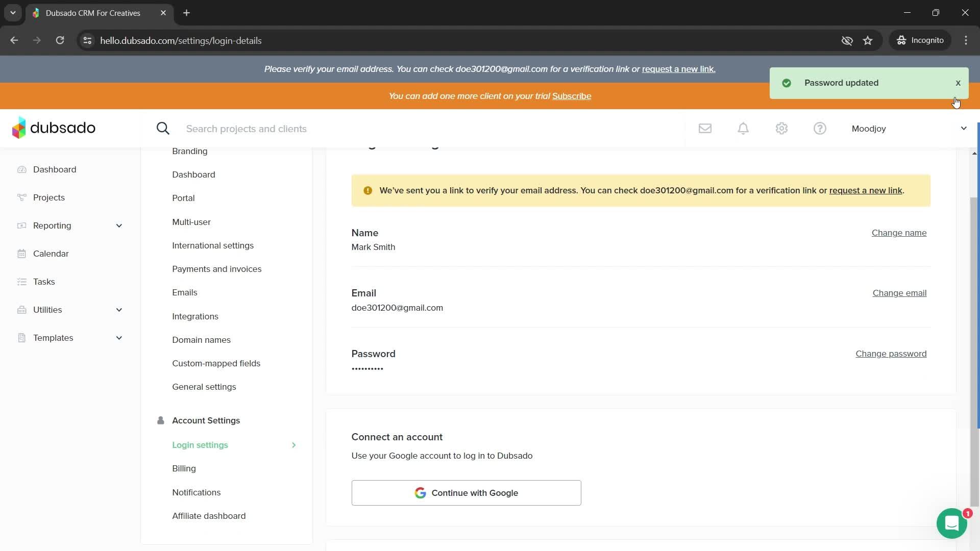
Task: Click the Utilities sidebar icon
Action: click(x=21, y=310)
